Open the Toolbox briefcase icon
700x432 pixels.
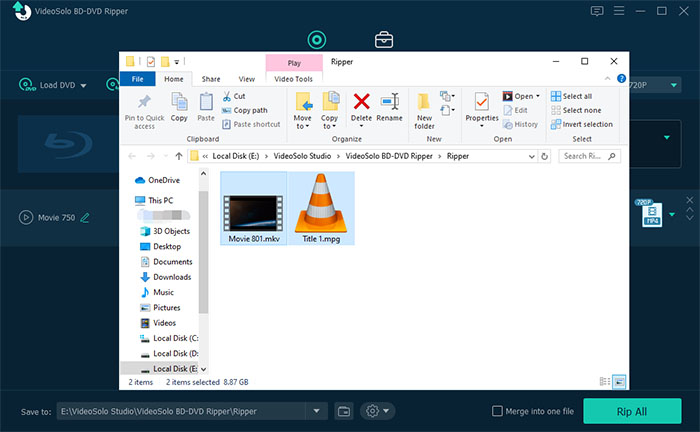pyautogui.click(x=384, y=40)
